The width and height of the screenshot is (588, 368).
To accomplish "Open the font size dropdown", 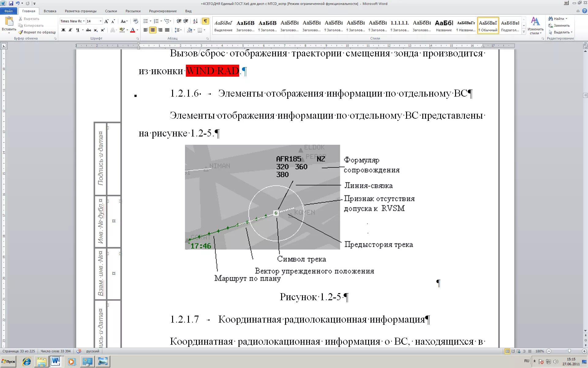I will (x=100, y=21).
